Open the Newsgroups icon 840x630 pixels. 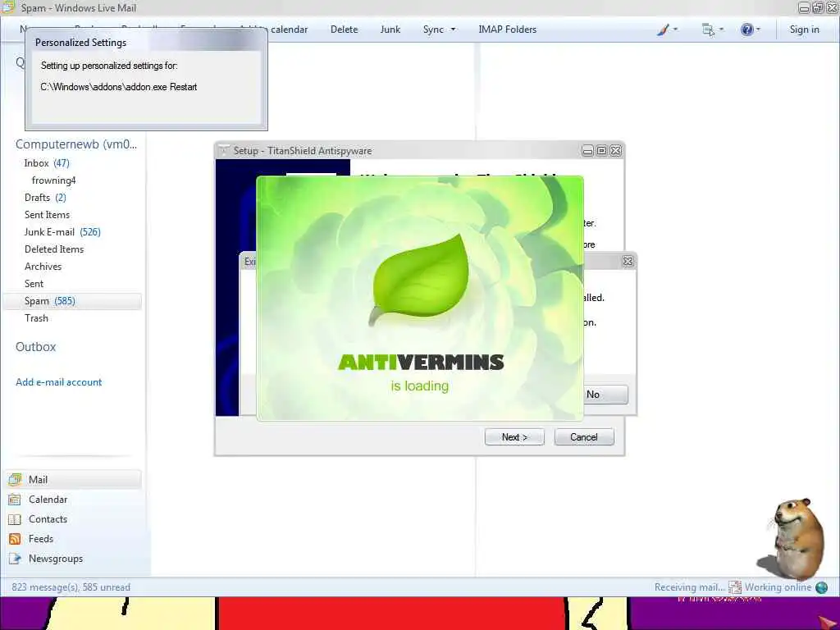15,559
